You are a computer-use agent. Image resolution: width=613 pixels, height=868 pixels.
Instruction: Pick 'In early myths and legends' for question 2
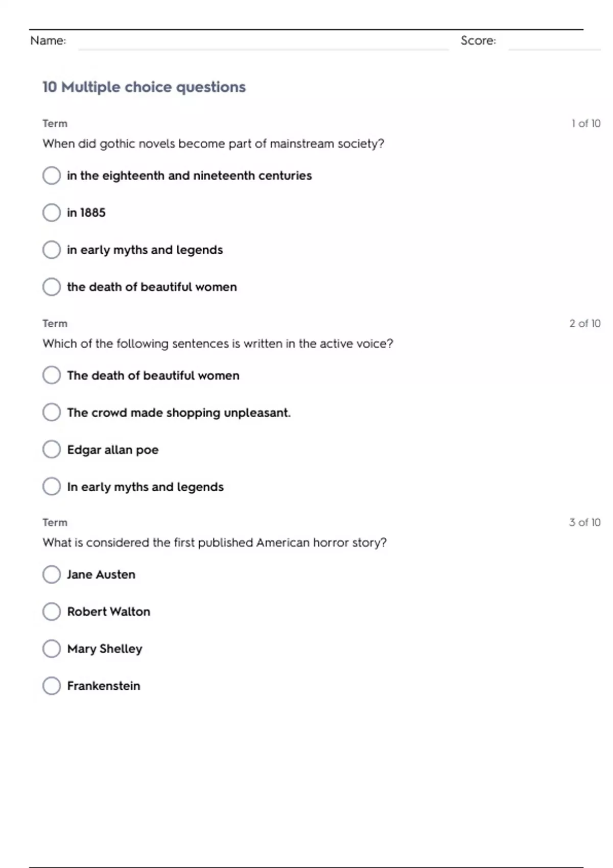click(52, 487)
